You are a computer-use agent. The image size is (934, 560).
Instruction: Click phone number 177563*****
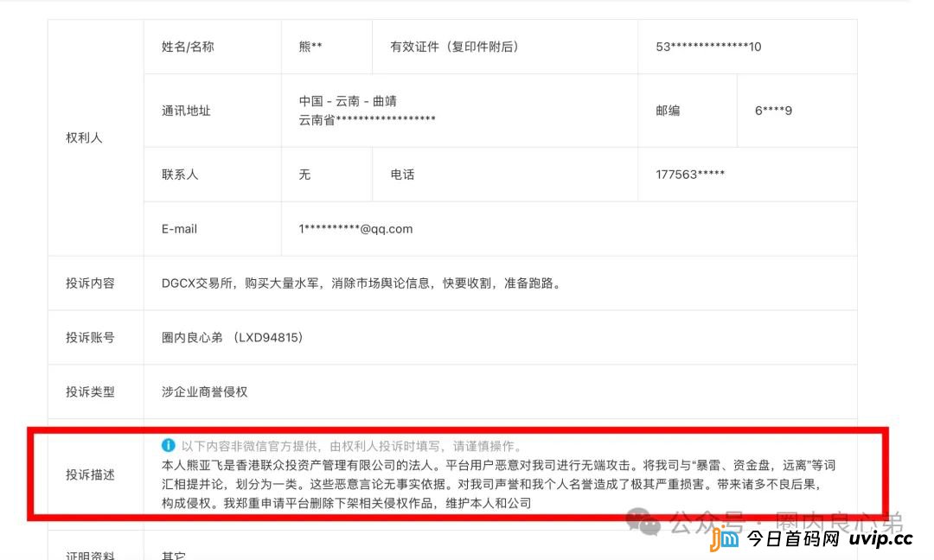pos(690,175)
